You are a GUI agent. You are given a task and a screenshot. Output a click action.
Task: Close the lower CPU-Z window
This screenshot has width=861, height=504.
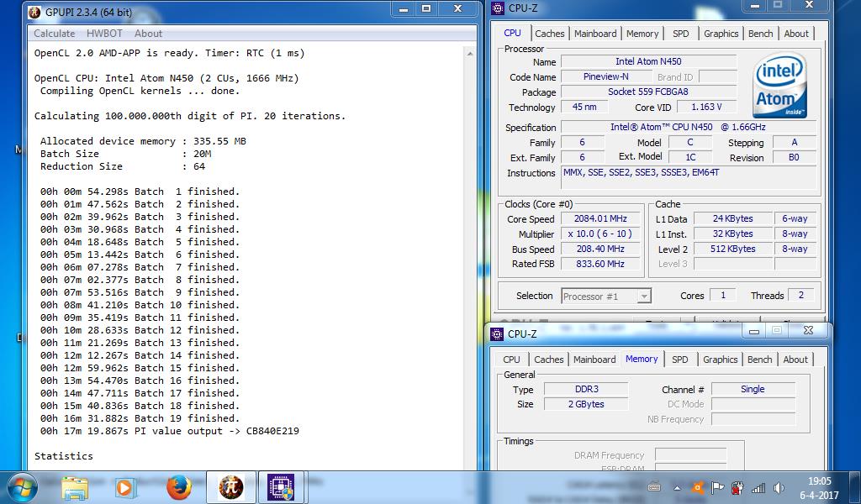click(x=808, y=330)
